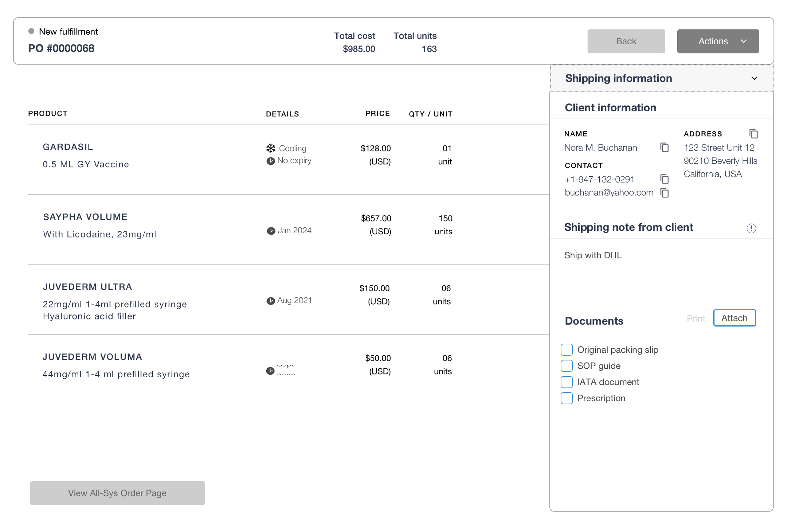
Task: Check Original packing slip
Action: click(x=566, y=349)
